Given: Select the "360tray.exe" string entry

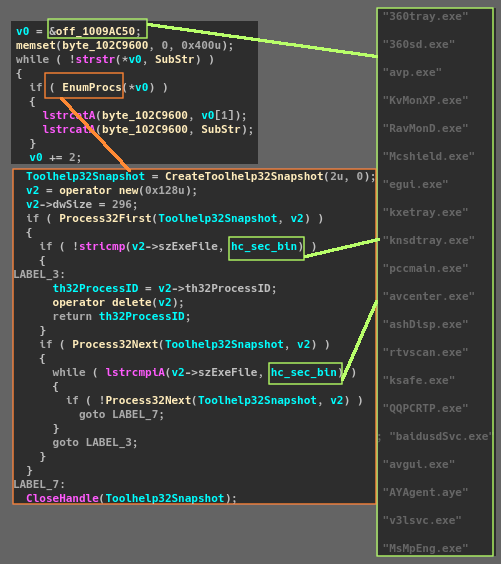Looking at the screenshot, I should click(x=425, y=17).
